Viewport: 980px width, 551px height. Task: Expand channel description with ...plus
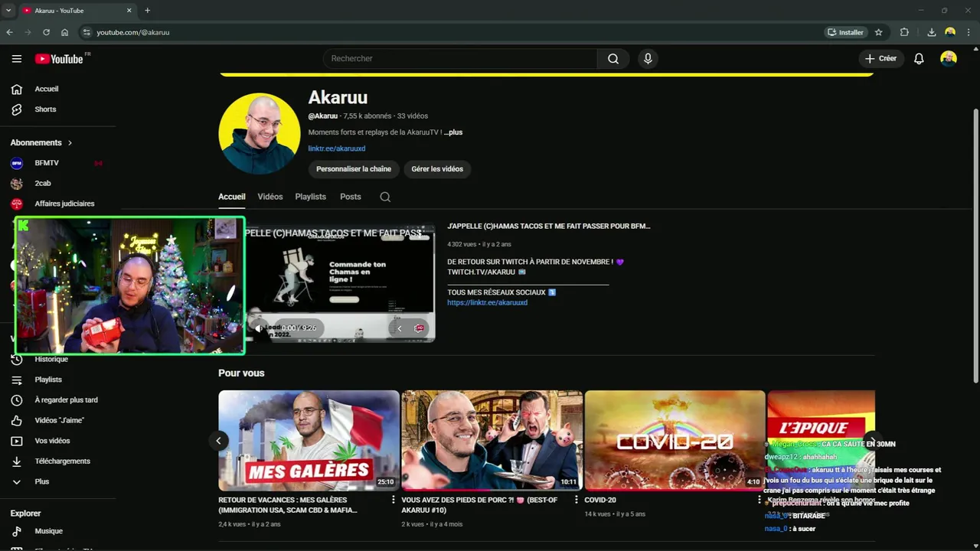[x=453, y=132]
